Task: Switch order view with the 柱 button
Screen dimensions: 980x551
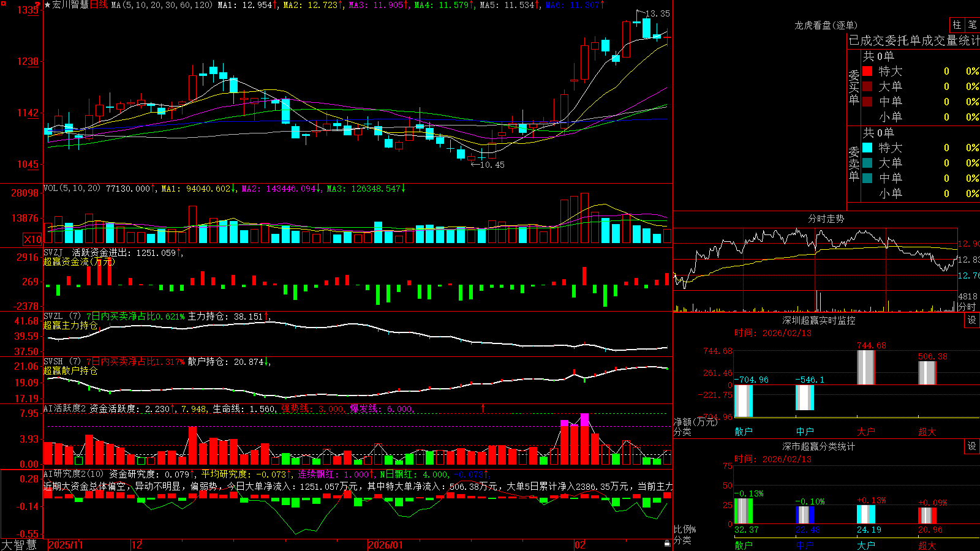Action: point(957,24)
